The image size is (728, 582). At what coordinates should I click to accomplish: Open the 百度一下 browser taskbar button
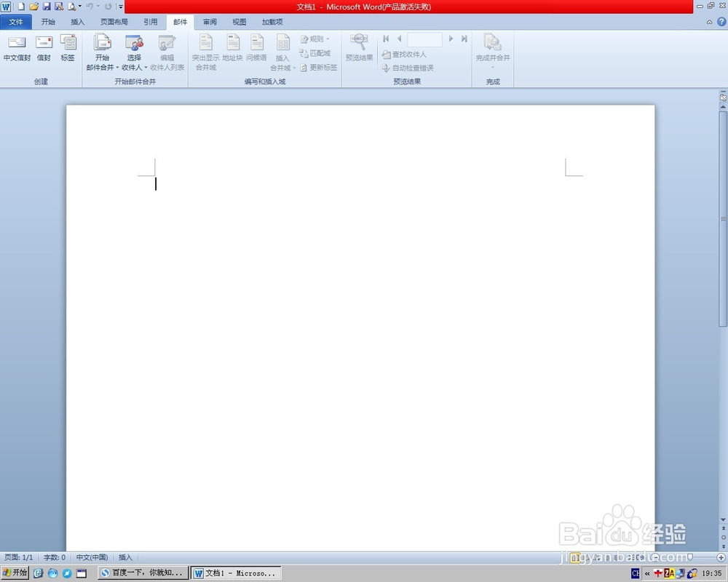coord(143,573)
